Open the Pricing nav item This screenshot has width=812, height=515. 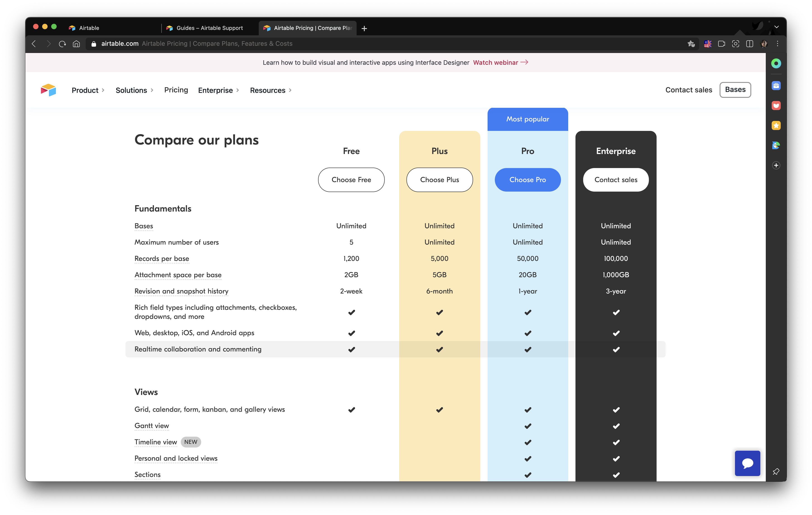tap(176, 90)
